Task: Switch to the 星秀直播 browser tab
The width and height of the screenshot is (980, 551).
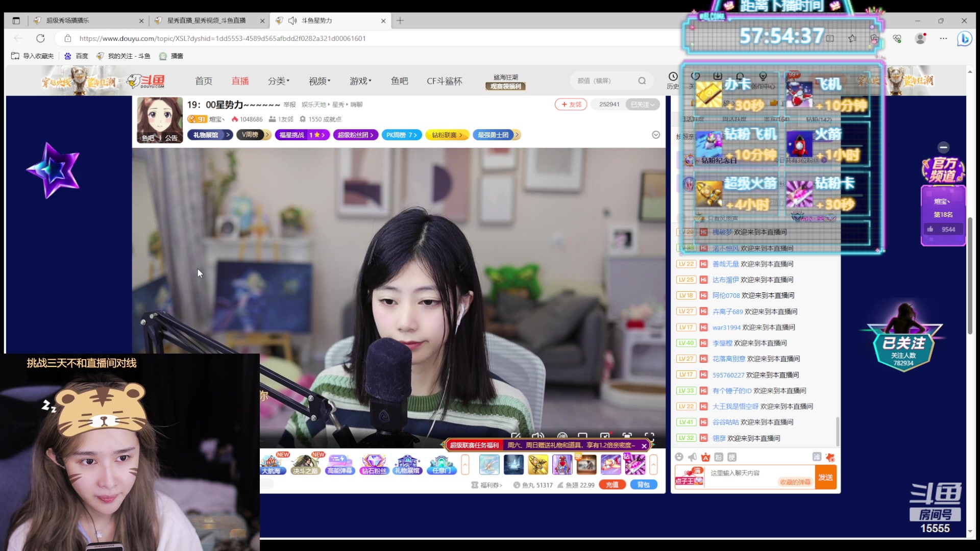Action: (209, 20)
